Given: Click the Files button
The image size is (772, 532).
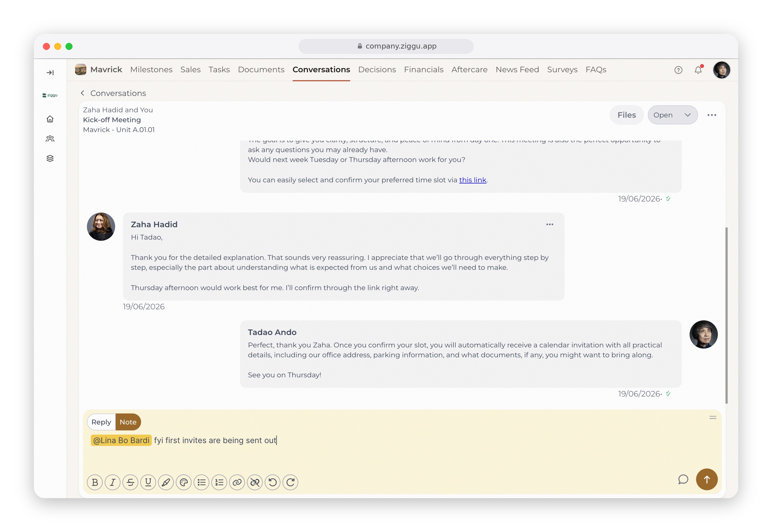Looking at the screenshot, I should (x=626, y=115).
